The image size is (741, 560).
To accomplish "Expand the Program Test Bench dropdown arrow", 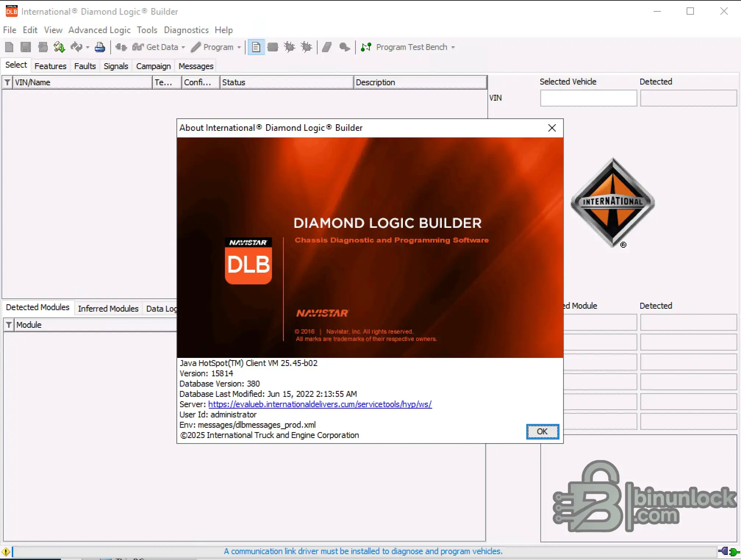I will point(453,47).
